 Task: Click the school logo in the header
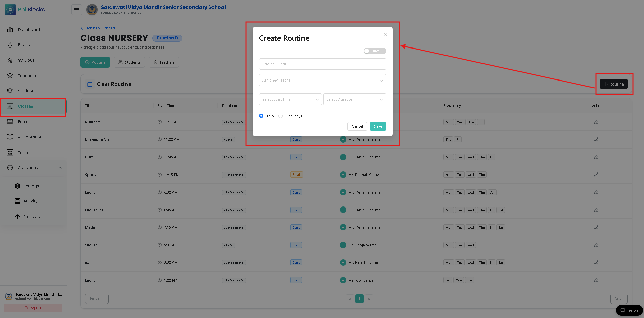92,10
